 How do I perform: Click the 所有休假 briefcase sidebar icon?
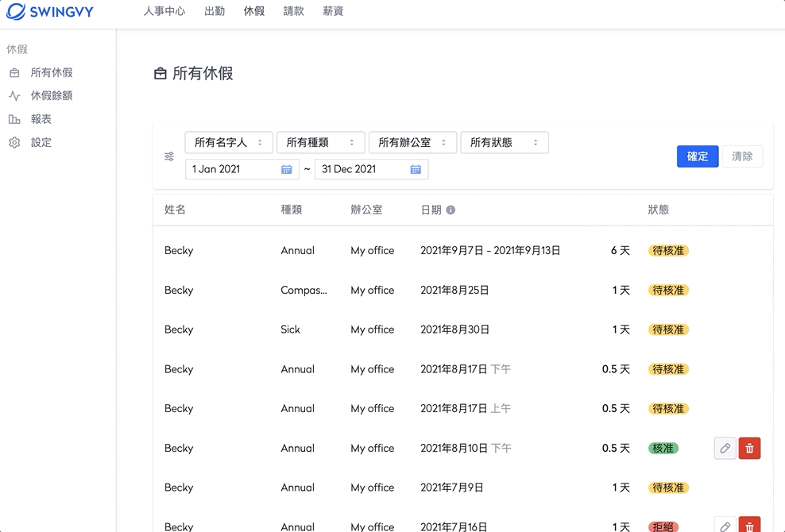[x=14, y=72]
